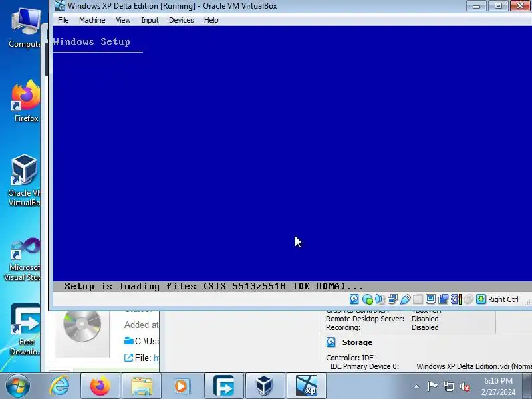The image size is (532, 399).
Task: Switch to the XP VM taskbar button
Action: tap(306, 386)
